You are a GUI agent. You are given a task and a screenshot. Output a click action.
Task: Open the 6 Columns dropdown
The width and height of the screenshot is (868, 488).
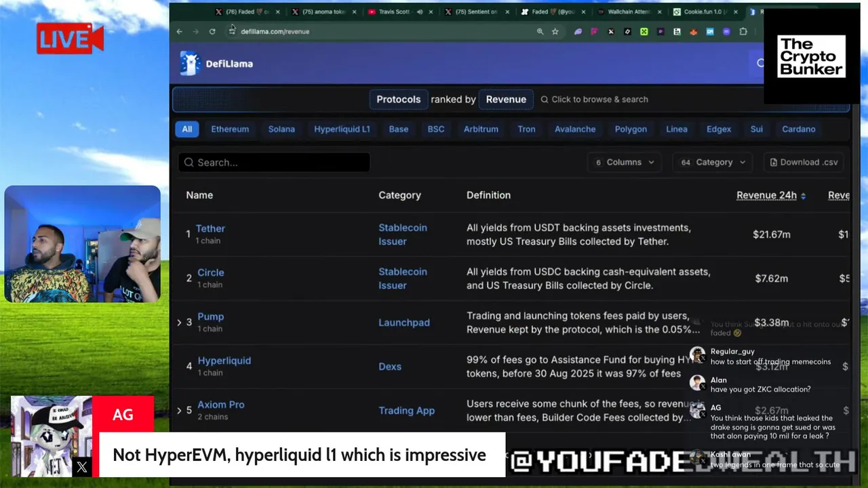[x=625, y=162]
